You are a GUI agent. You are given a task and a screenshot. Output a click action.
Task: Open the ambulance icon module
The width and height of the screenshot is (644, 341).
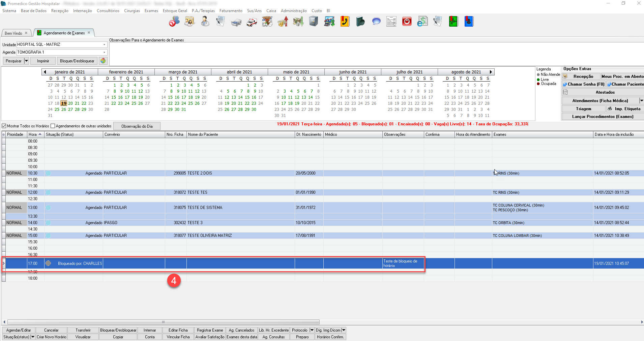252,22
